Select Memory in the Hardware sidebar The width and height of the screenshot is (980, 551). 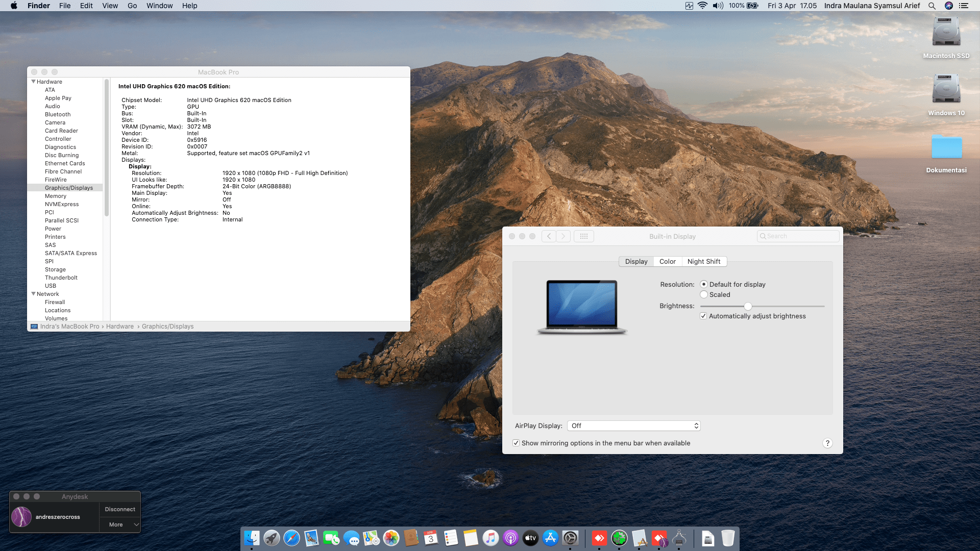tap(56, 196)
